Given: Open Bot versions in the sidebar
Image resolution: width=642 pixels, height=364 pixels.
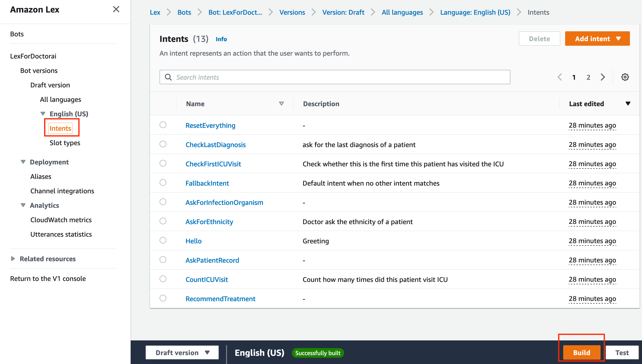Looking at the screenshot, I should [39, 71].
